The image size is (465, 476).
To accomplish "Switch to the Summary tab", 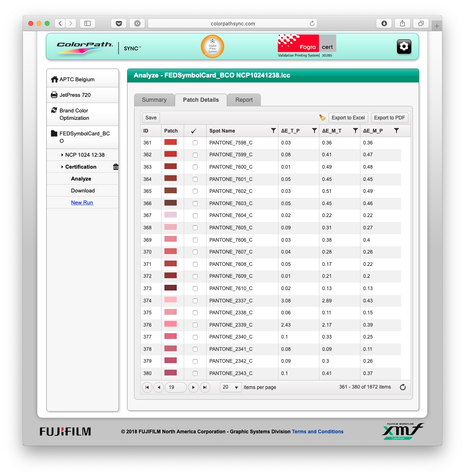I will tap(154, 100).
